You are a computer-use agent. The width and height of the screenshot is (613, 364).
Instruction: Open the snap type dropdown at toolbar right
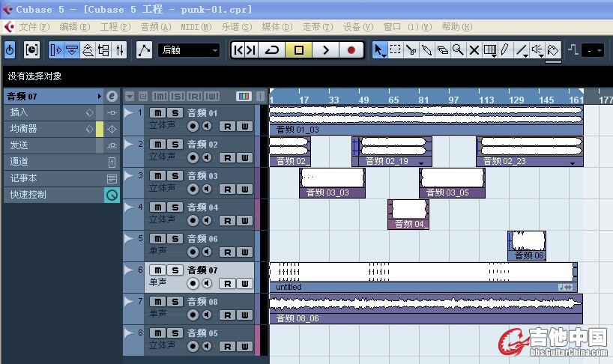tap(593, 50)
